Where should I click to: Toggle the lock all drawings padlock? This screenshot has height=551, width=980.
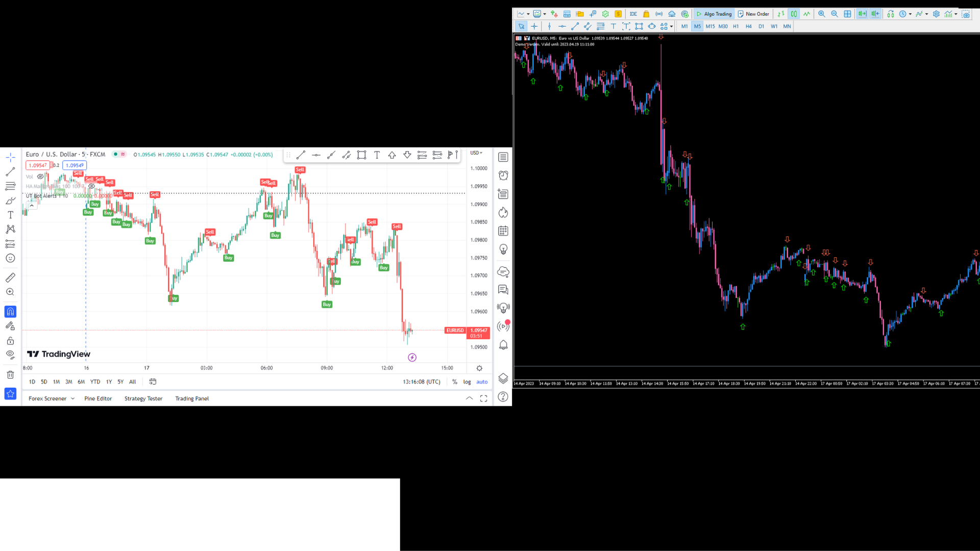click(x=10, y=340)
